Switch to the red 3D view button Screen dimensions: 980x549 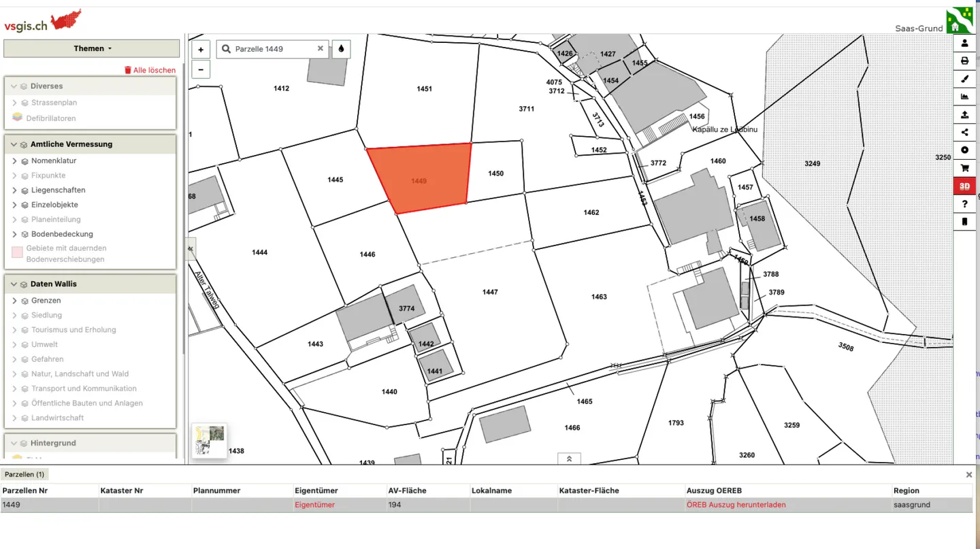(964, 186)
